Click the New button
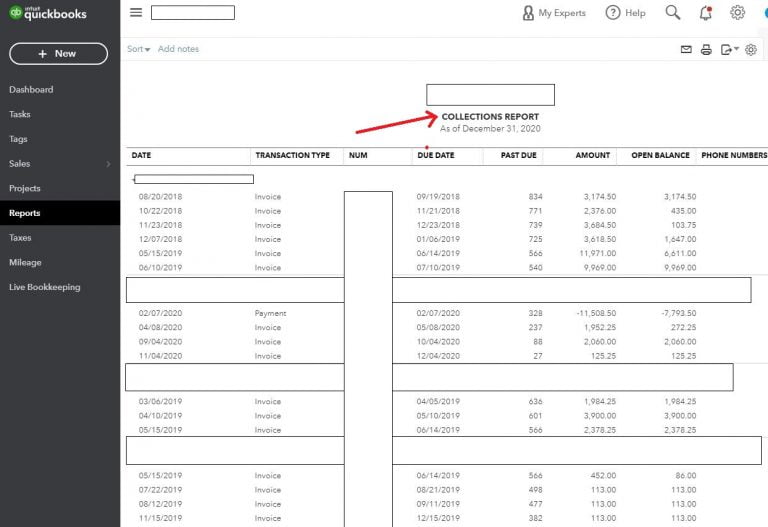 click(x=58, y=54)
